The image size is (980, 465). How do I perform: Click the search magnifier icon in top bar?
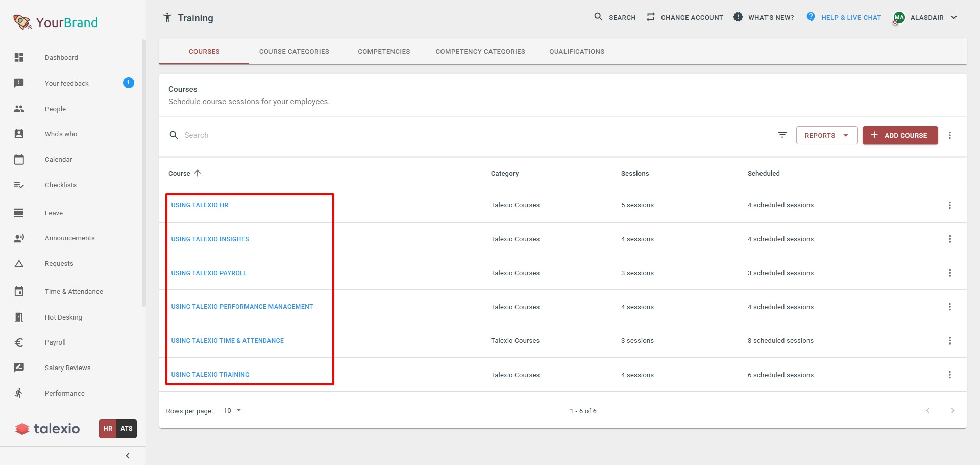click(598, 17)
